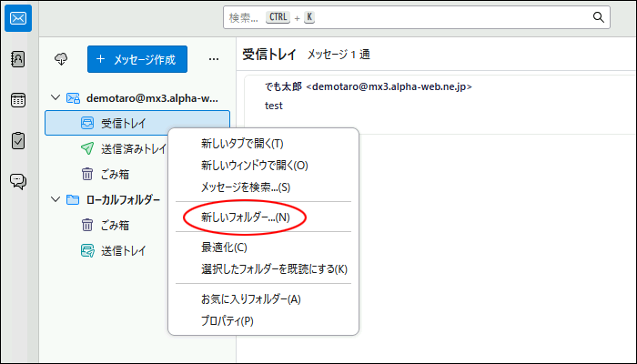637x364 pixels.
Task: Select 新しいウィンドウで開く(O) option
Action: point(254,166)
